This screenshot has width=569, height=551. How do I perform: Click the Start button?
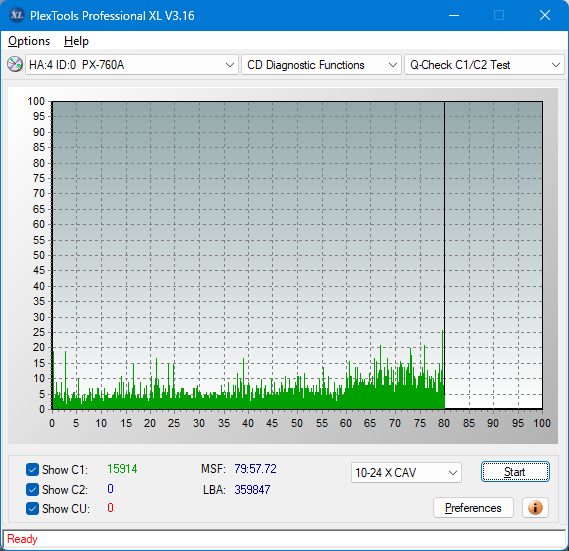pos(515,472)
